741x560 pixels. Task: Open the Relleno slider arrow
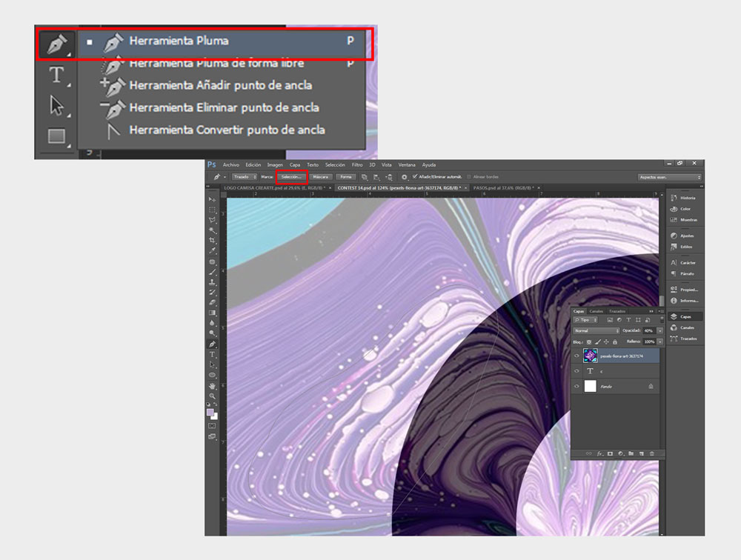(x=659, y=341)
